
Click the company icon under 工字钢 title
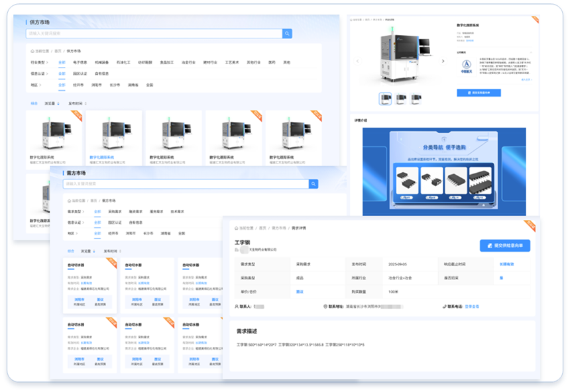point(237,250)
